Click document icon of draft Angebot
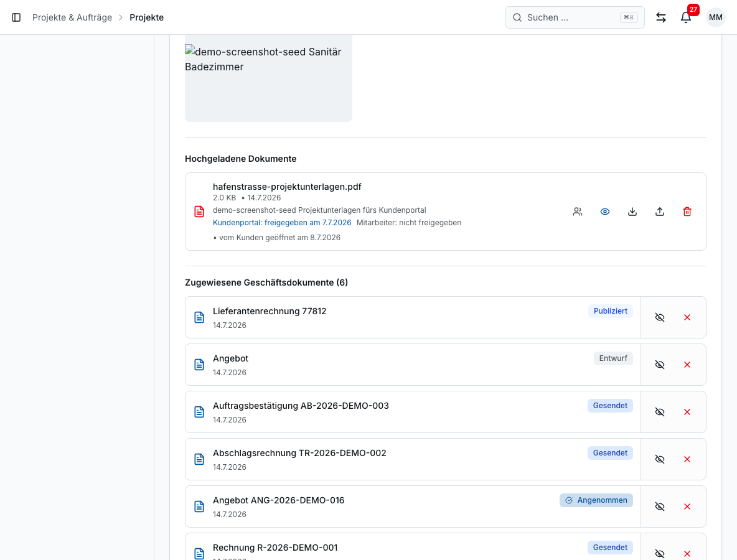Image resolution: width=737 pixels, height=560 pixels. click(x=199, y=365)
